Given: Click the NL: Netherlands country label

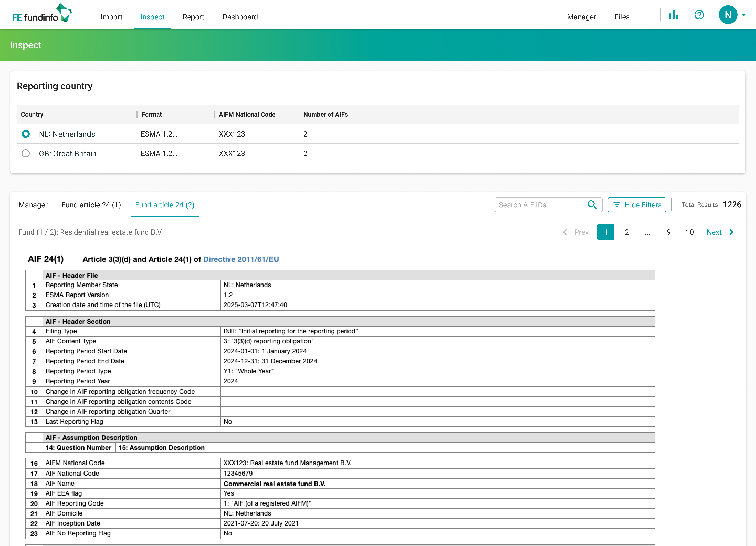Looking at the screenshot, I should pos(67,134).
